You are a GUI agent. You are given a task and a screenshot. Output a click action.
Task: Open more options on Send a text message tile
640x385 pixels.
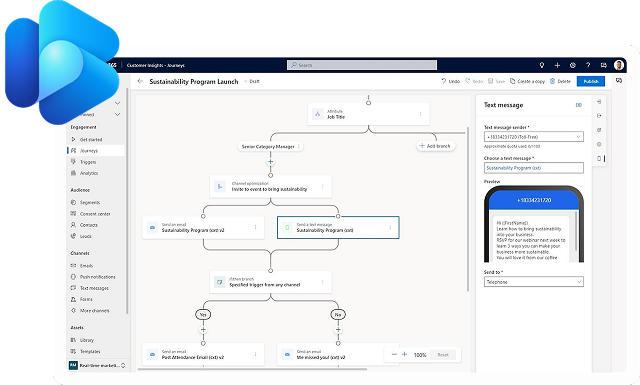tap(390, 227)
